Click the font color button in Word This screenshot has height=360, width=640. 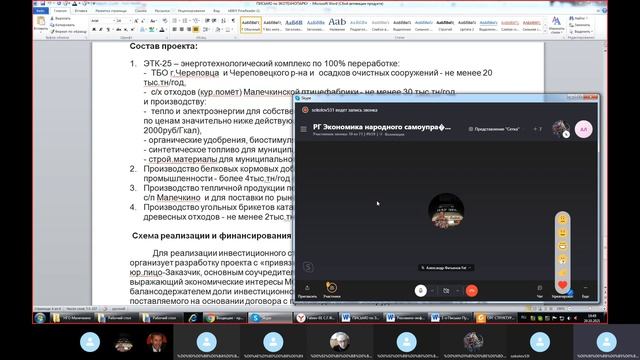click(162, 29)
